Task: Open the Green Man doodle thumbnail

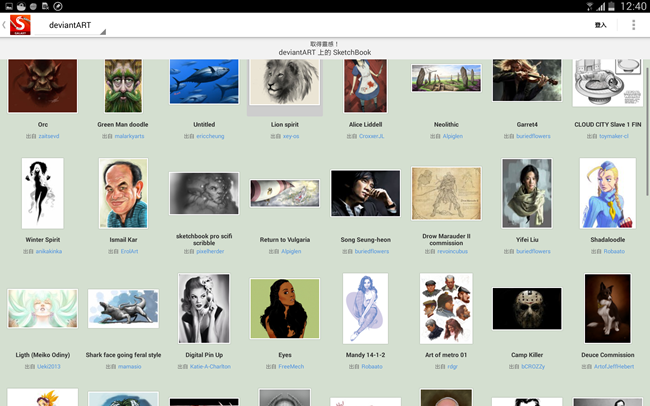Action: tap(123, 85)
